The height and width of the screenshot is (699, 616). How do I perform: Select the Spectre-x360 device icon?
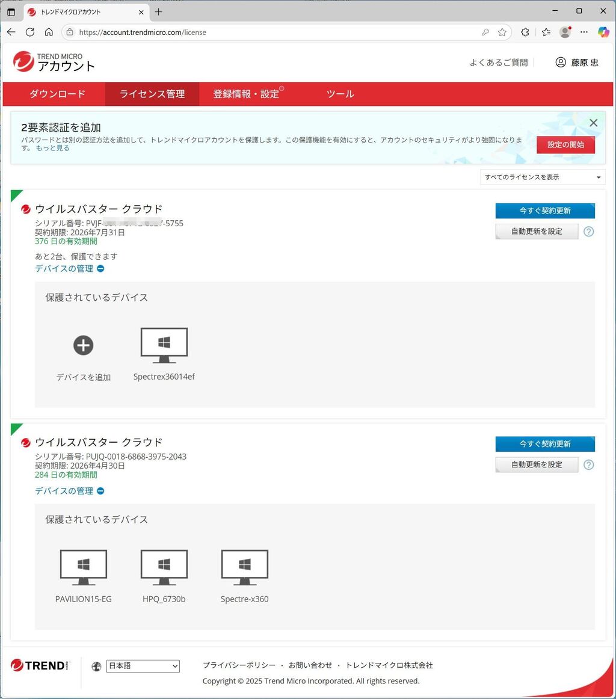[245, 567]
